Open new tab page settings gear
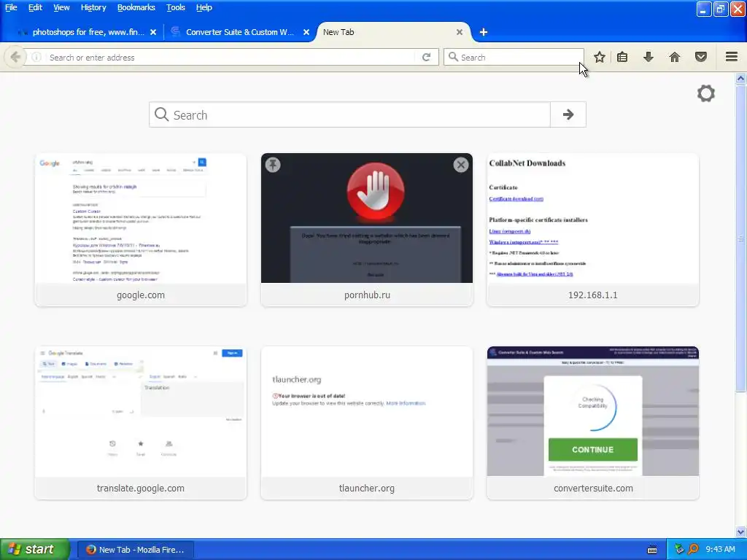This screenshot has width=747, height=560. pos(706,93)
